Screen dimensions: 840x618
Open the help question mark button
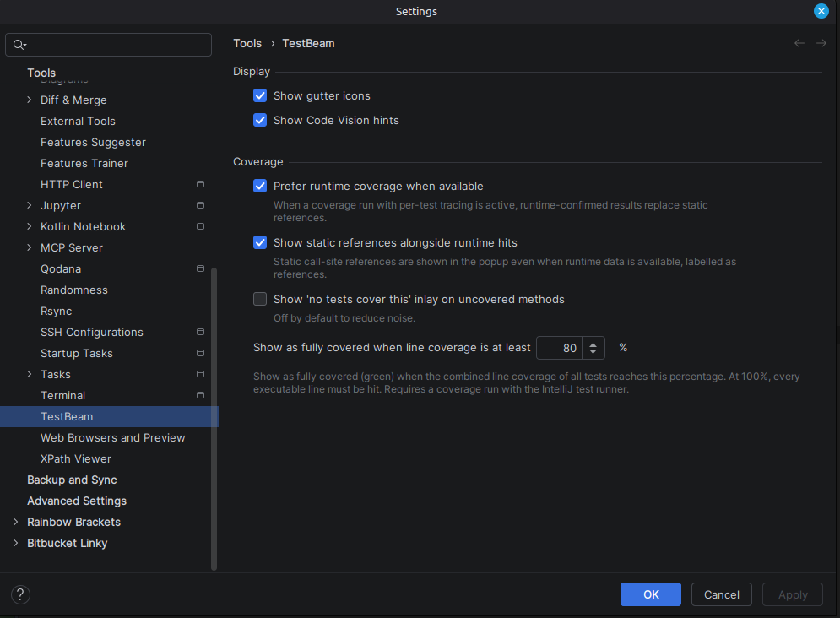pyautogui.click(x=20, y=594)
